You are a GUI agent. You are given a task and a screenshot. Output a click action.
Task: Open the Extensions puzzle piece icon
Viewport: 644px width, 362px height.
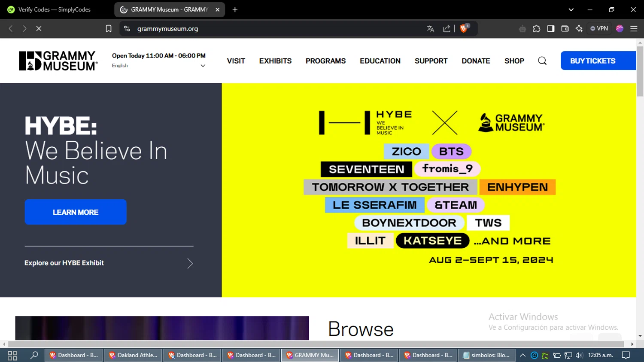click(x=537, y=29)
